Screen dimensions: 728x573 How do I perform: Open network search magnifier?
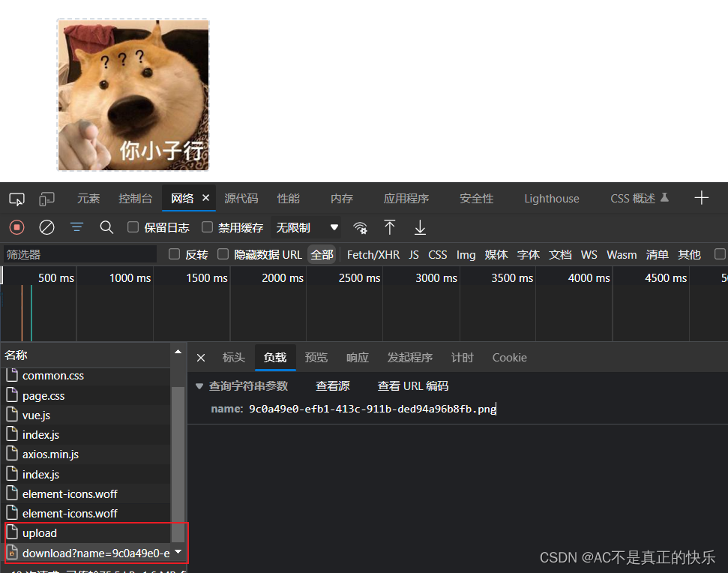click(x=106, y=227)
